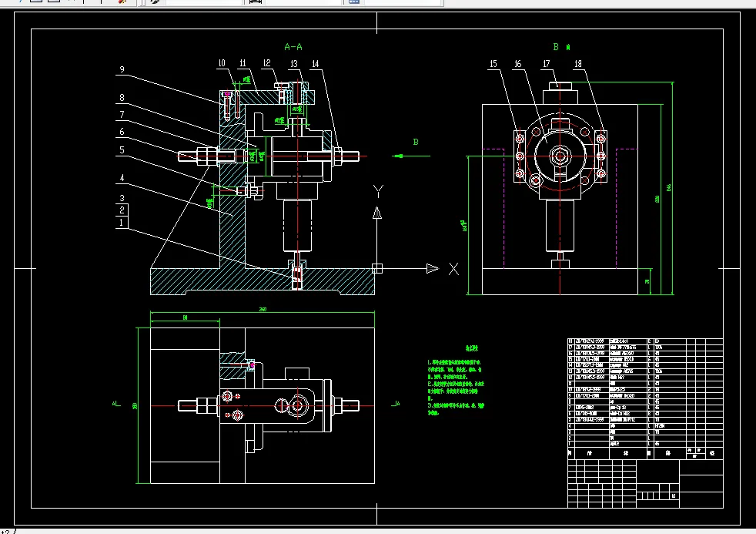Click part balloon number 10
756x534 pixels.
[x=222, y=63]
